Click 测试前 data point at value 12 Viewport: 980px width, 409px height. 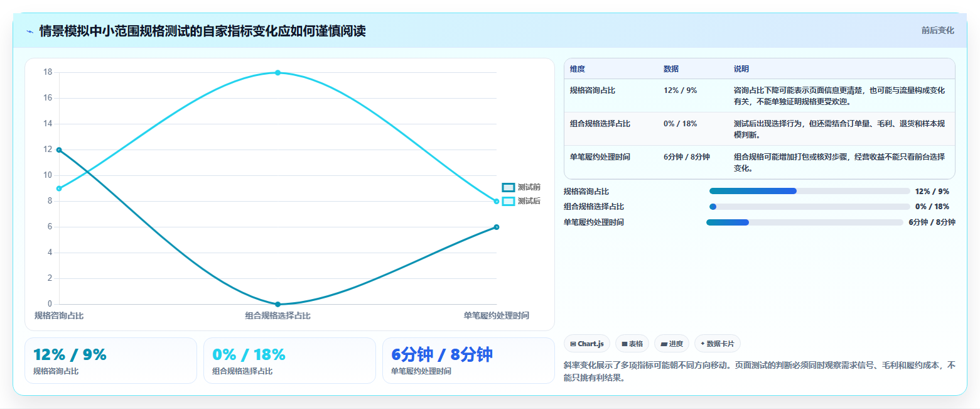(x=59, y=150)
